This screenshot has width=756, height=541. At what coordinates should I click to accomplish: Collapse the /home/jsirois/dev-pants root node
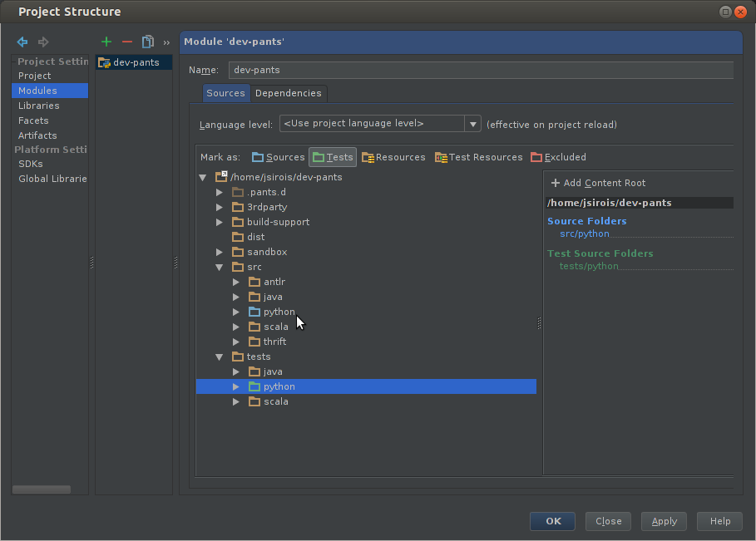(x=203, y=177)
